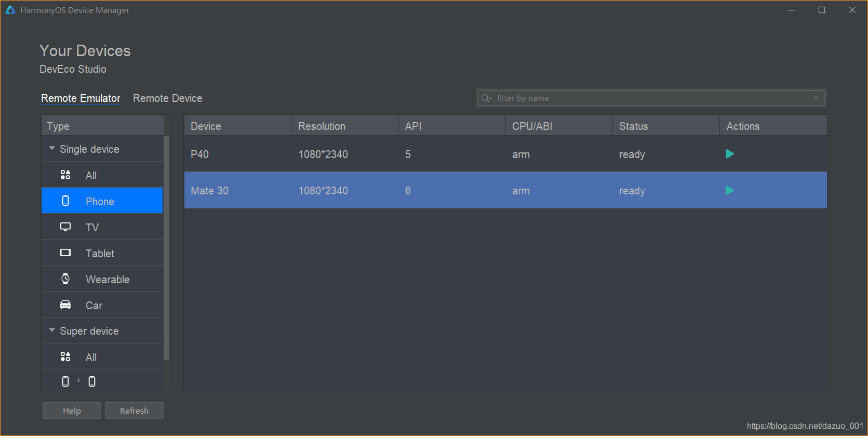
Task: Select the Mate 30 device name
Action: (x=209, y=191)
